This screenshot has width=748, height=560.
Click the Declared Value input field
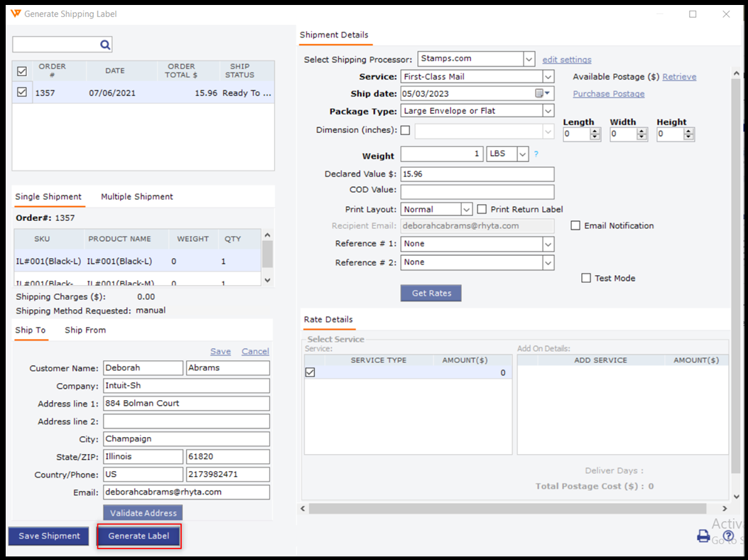[477, 174]
